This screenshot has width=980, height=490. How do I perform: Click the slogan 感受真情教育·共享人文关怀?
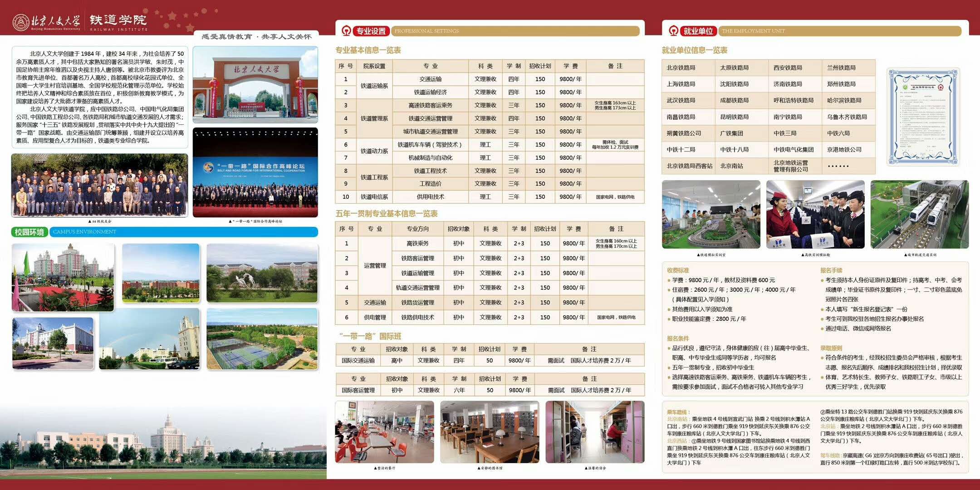(x=256, y=36)
